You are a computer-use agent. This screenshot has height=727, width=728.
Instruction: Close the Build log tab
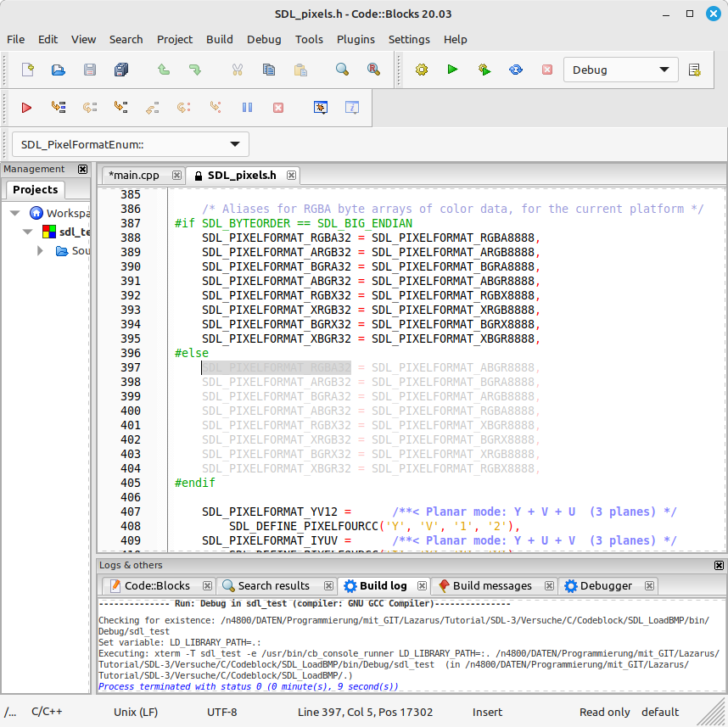pyautogui.click(x=422, y=586)
